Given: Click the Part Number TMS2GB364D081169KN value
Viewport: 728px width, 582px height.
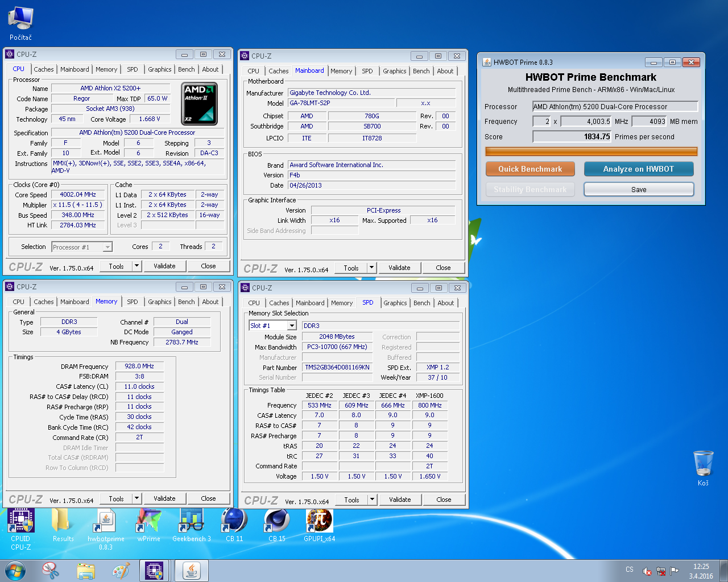Looking at the screenshot, I should pyautogui.click(x=337, y=367).
